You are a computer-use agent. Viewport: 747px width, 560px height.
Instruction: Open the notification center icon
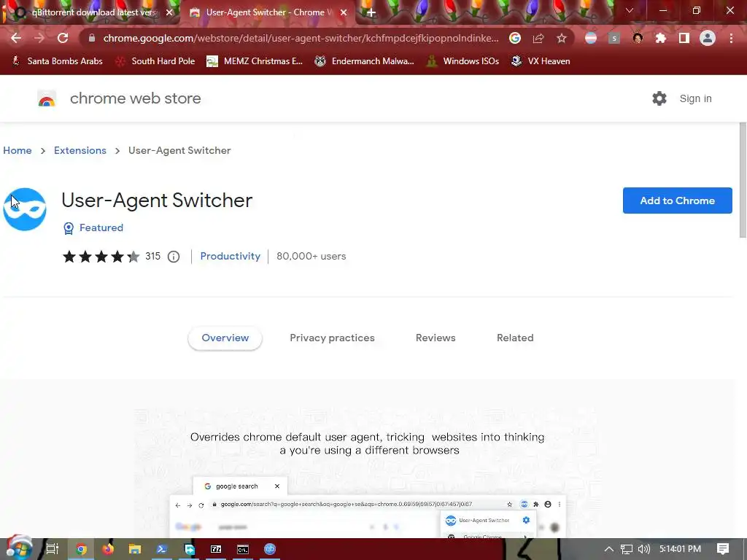723,549
